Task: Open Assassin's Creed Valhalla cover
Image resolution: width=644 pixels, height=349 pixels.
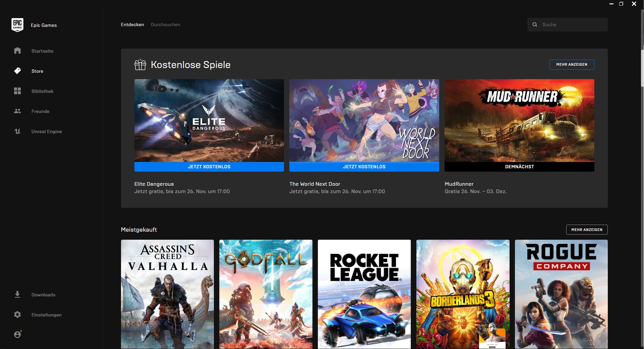Action: (167, 294)
